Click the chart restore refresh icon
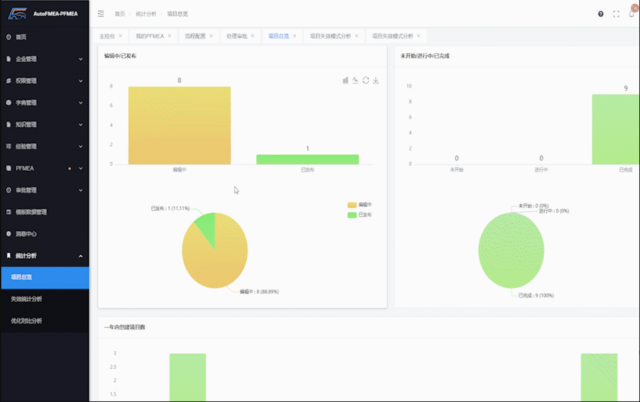640x402 pixels. pos(366,80)
